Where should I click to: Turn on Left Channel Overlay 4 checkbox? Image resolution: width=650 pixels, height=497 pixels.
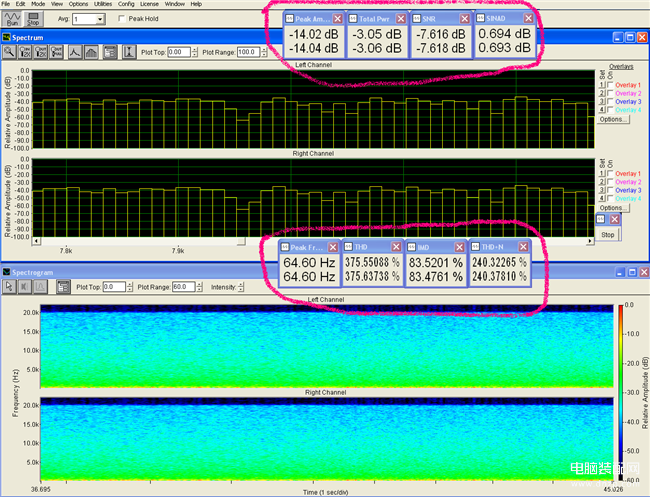610,110
